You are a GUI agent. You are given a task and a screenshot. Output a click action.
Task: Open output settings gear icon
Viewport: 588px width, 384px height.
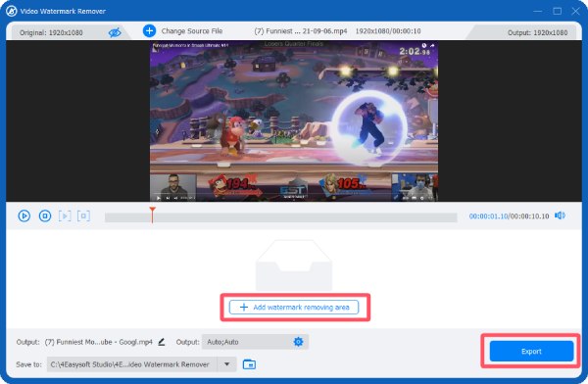(x=298, y=342)
